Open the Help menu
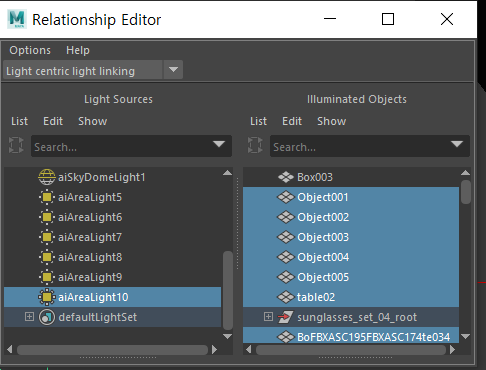 pos(78,50)
